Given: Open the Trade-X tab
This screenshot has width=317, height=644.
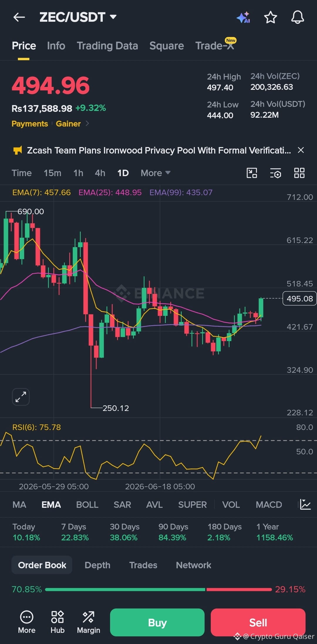Looking at the screenshot, I should tap(215, 46).
